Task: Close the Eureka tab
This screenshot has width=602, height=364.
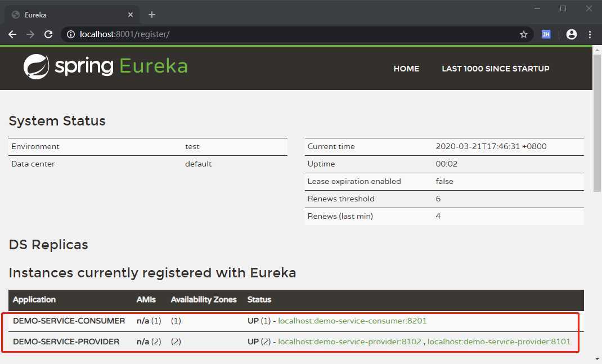Action: tap(131, 15)
